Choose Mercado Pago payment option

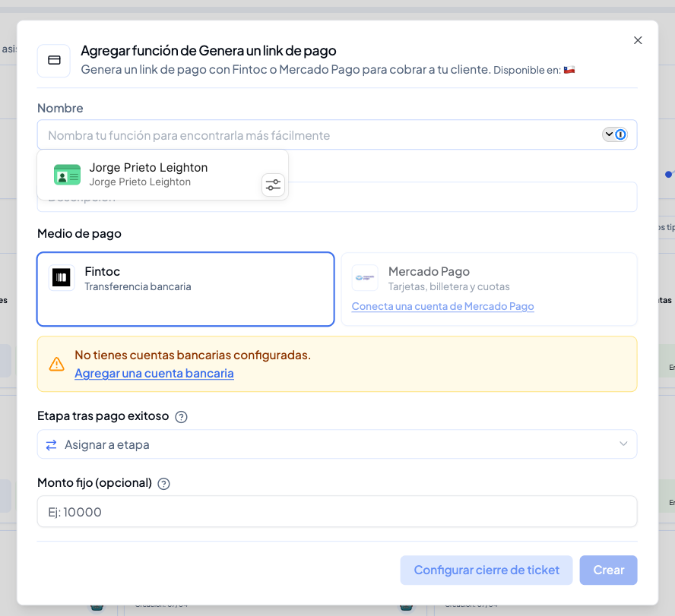click(x=489, y=289)
